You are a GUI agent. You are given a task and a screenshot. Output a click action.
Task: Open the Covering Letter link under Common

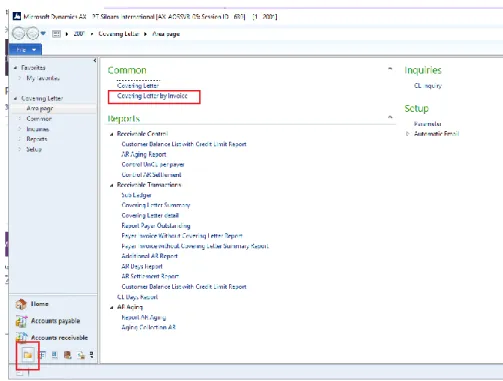pos(138,86)
